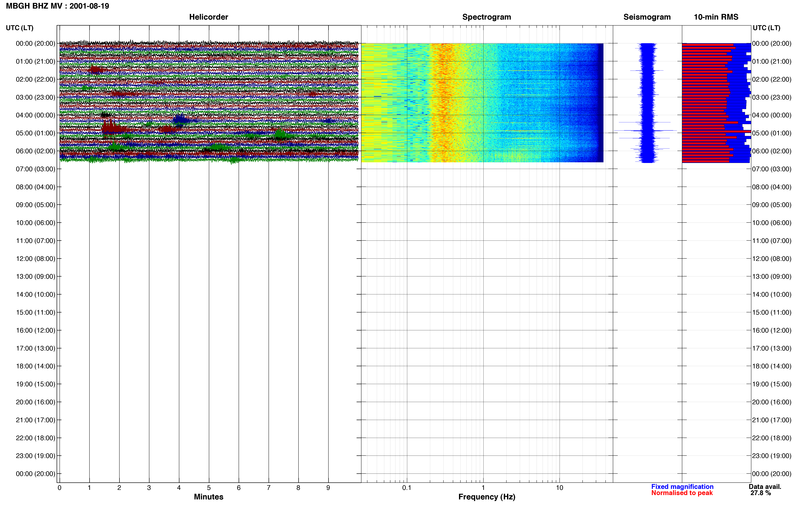Click the 'Seismogram' panel heading
Screen dimensions: 812x508
tap(647, 17)
